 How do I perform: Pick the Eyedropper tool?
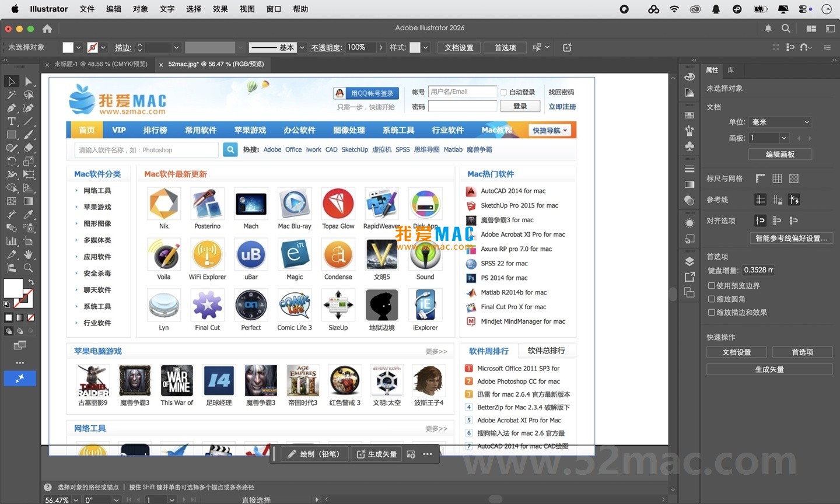click(29, 215)
